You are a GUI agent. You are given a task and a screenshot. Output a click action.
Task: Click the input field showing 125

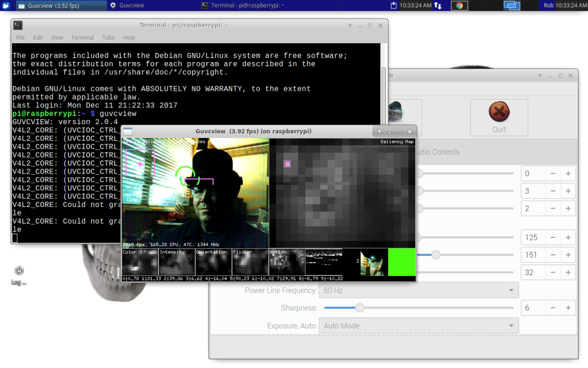(533, 237)
